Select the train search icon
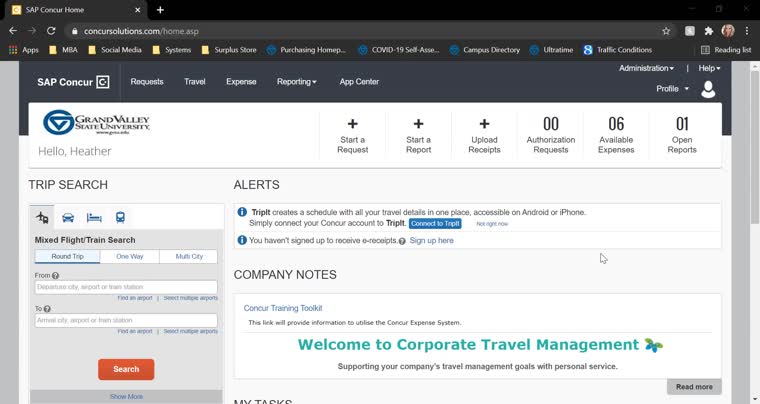 point(120,218)
